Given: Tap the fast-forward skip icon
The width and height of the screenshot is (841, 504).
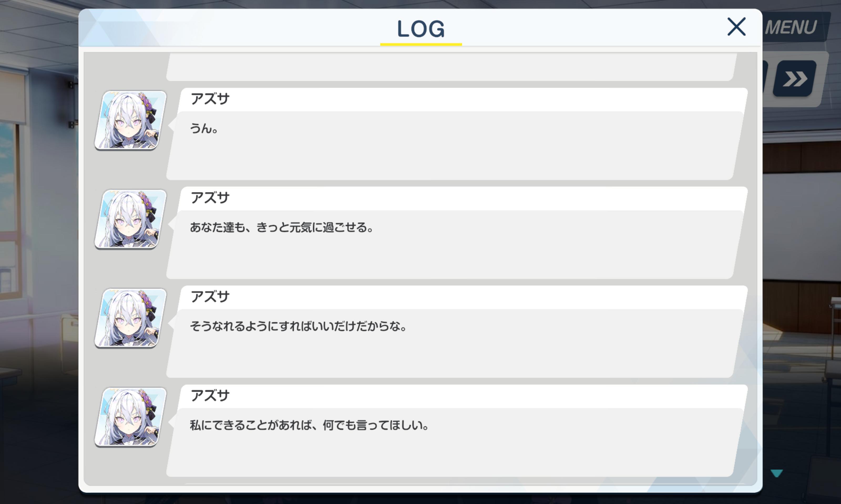Looking at the screenshot, I should coord(795,79).
